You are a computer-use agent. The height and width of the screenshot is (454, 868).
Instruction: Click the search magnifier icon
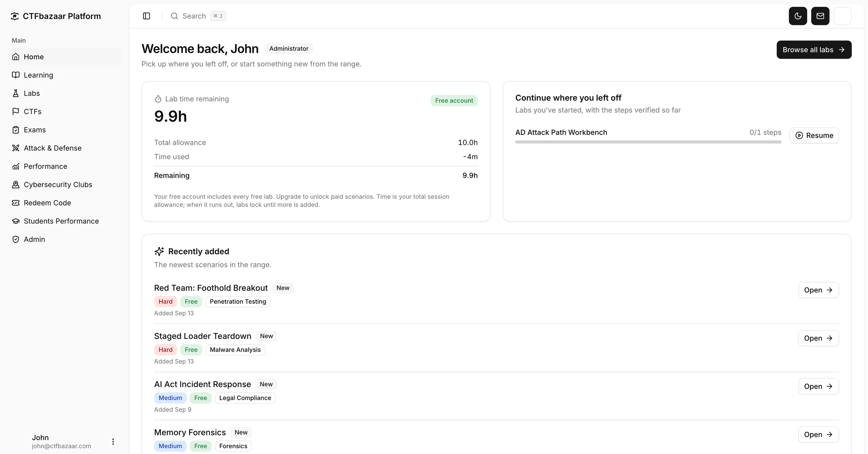174,16
